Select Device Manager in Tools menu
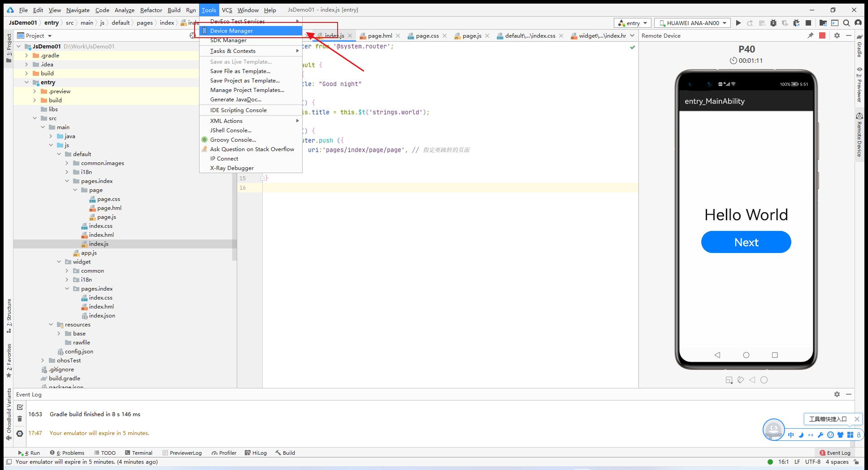The width and height of the screenshot is (868, 470). [x=231, y=30]
